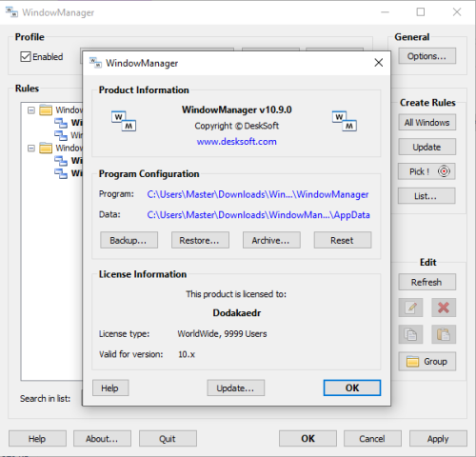This screenshot has height=457, width=476.
Task: Open the Program path link
Action: (258, 194)
